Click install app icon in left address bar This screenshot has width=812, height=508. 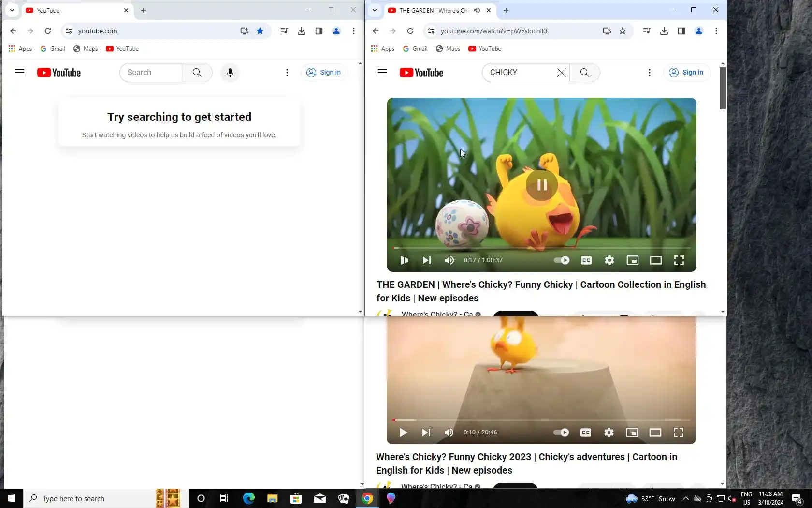point(245,31)
